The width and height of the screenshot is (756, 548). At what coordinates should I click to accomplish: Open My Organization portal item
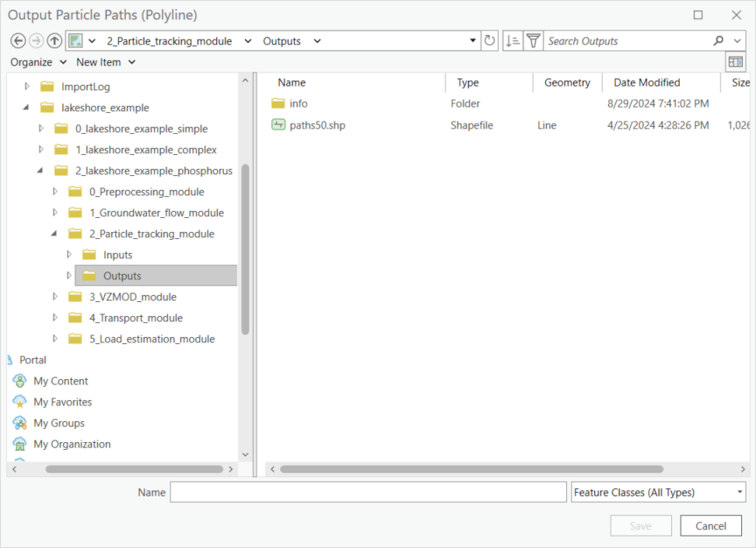click(72, 444)
